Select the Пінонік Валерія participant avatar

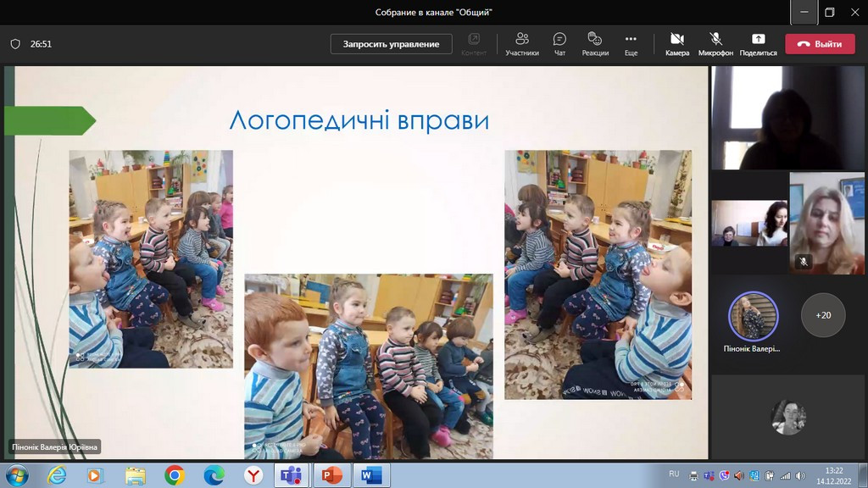click(x=754, y=316)
